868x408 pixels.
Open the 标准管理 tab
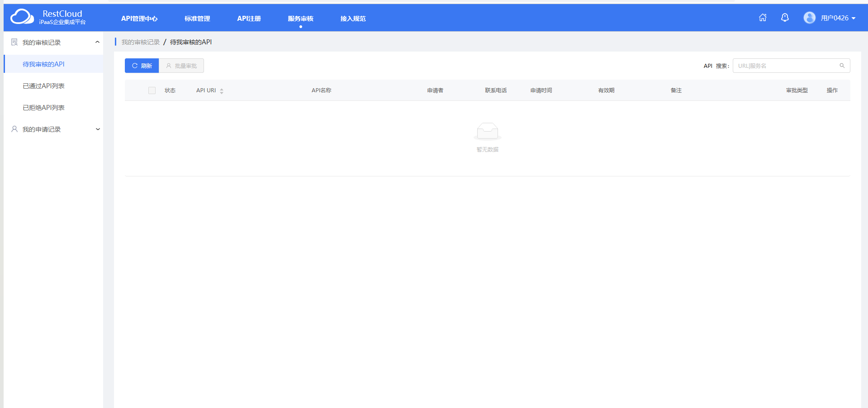197,19
